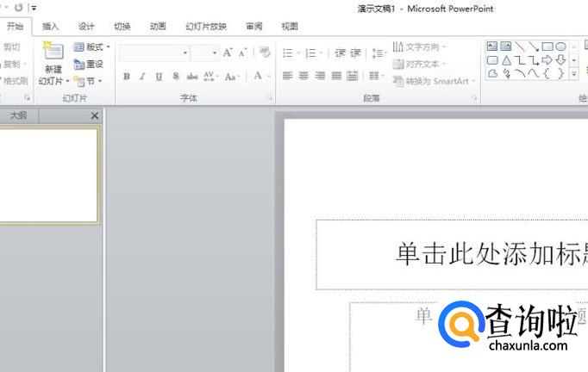The image size is (588, 372).
Task: Click the Text Direction (文字方向) button
Action: point(420,46)
